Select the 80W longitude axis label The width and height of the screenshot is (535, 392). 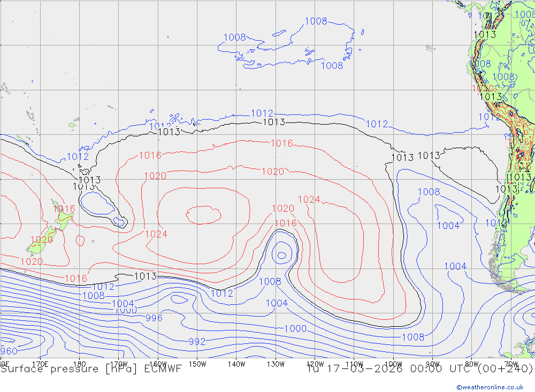[x=472, y=364]
